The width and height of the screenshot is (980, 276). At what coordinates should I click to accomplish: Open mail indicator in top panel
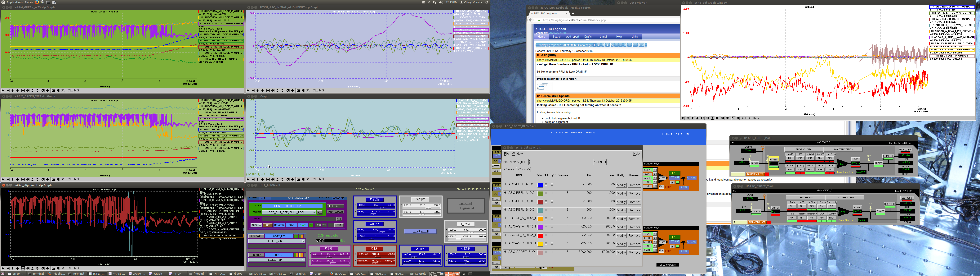click(423, 2)
